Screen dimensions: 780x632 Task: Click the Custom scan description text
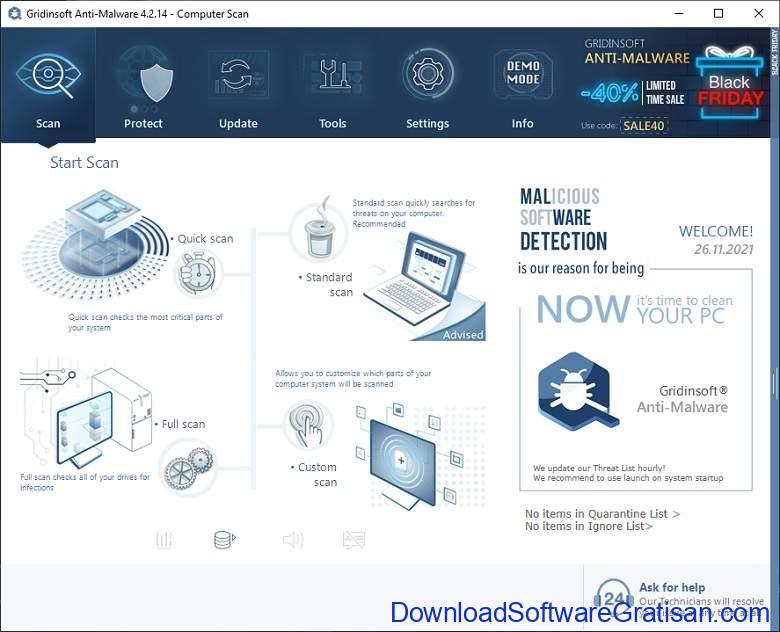click(353, 378)
